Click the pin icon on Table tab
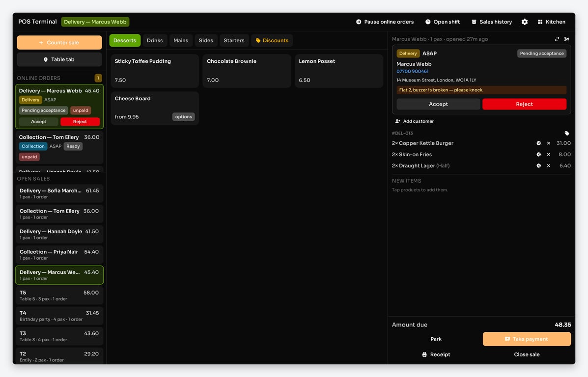The height and width of the screenshot is (377, 588). pyautogui.click(x=46, y=59)
